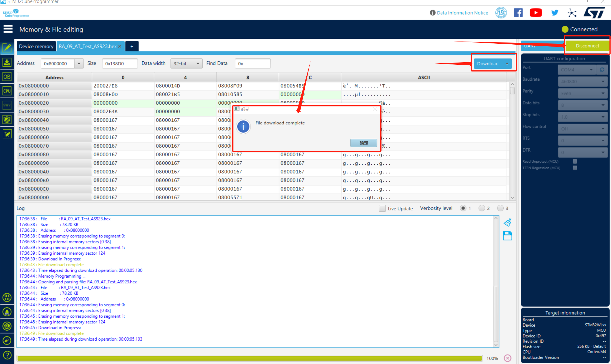Screen dimensions: 611x364
Task: Confirm the File download complete dialog
Action: tap(363, 143)
